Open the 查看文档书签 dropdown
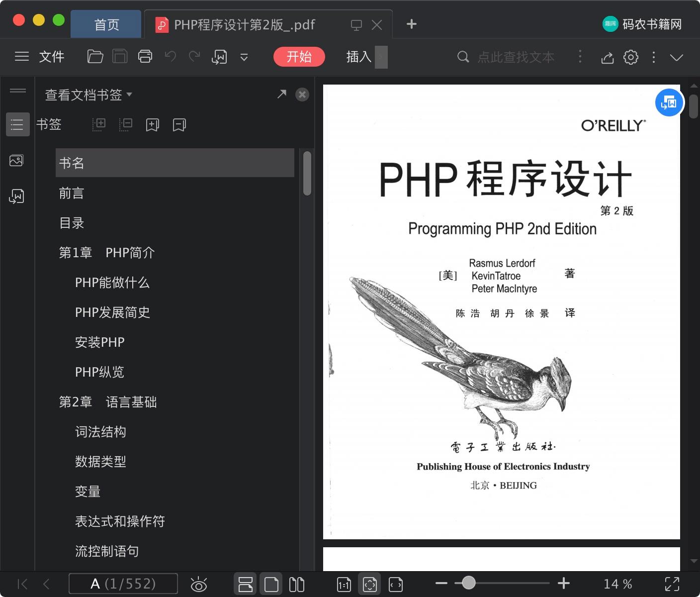 (x=88, y=95)
